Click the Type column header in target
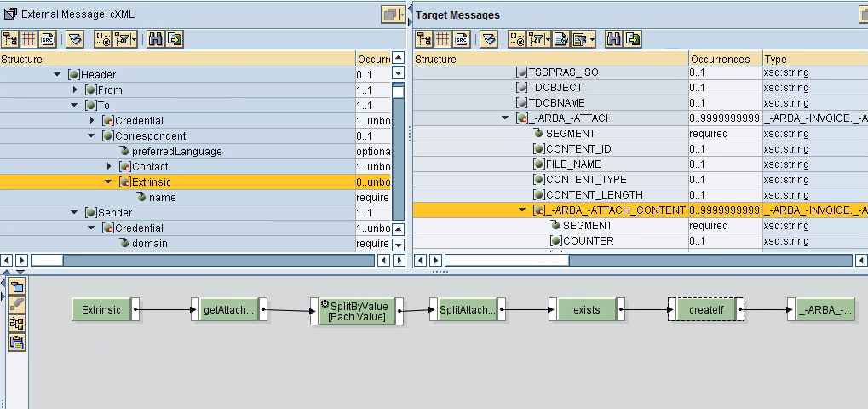The image size is (868, 409). pos(815,59)
